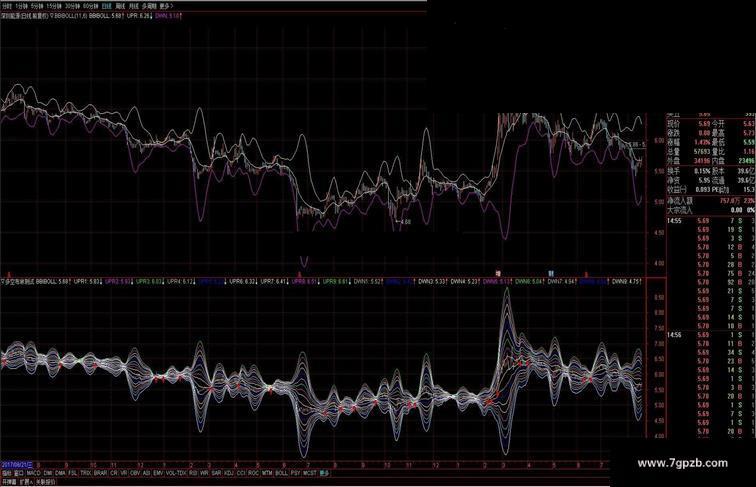The width and height of the screenshot is (756, 487).
Task: Click the UPR7: 6.41 value label
Action: [x=275, y=280]
